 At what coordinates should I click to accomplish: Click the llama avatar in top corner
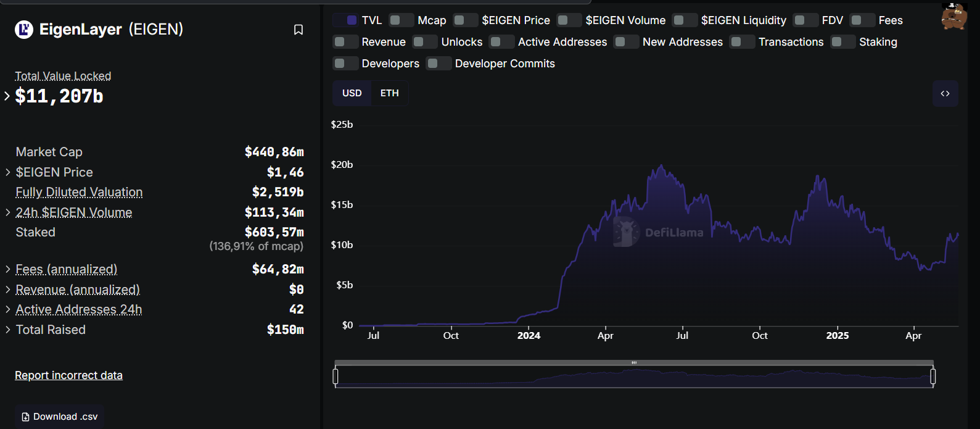point(953,17)
